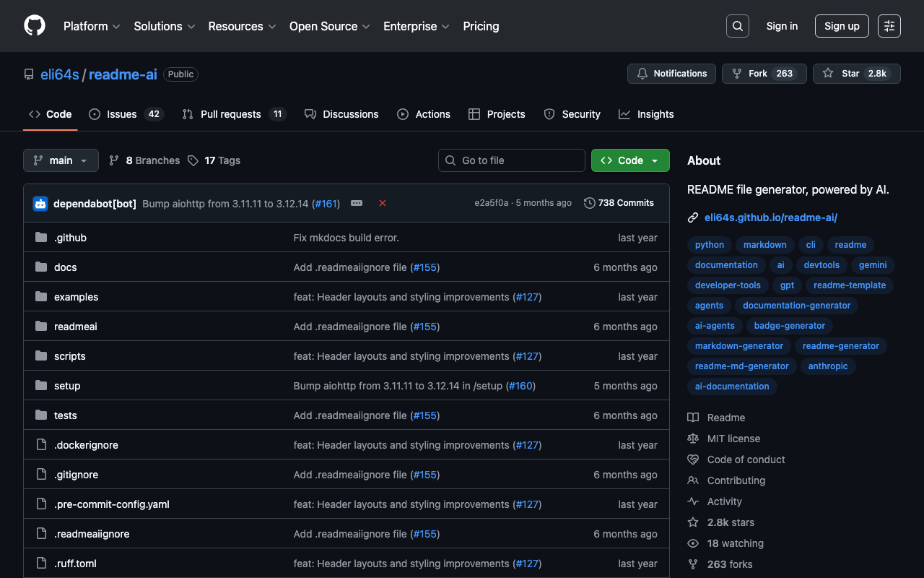Click the GitHub logo icon
Screen dimensions: 924x578
click(35, 26)
